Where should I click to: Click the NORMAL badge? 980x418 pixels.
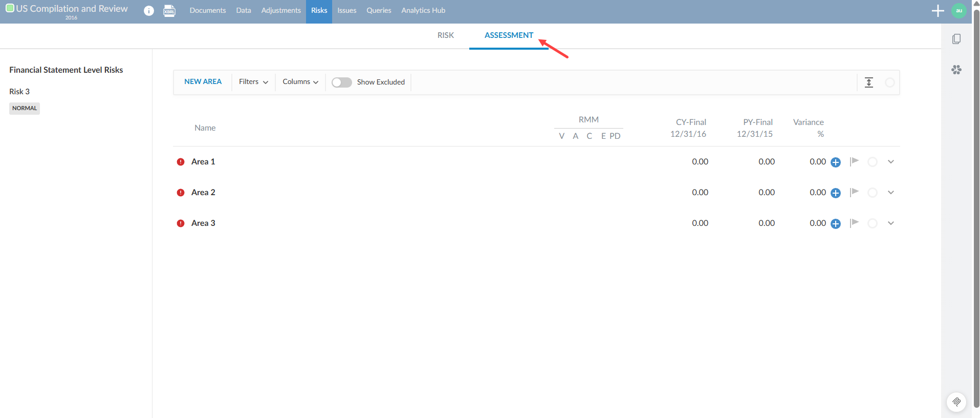click(x=25, y=108)
